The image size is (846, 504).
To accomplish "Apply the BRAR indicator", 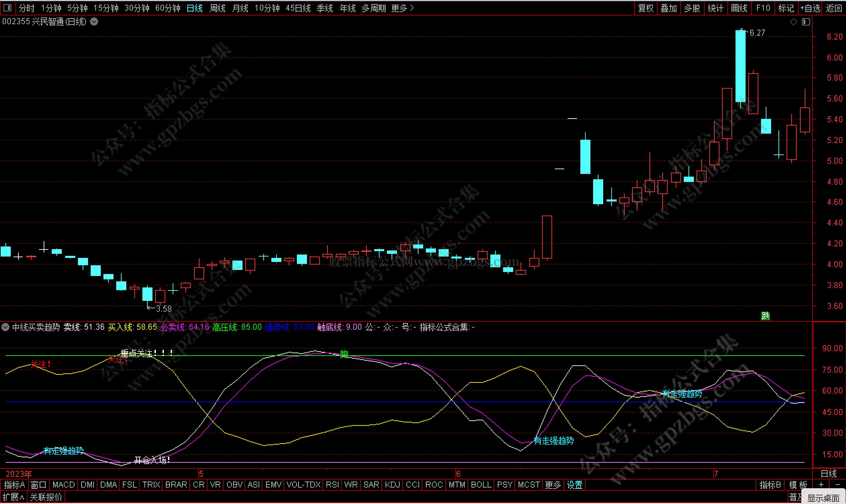I will tap(176, 485).
